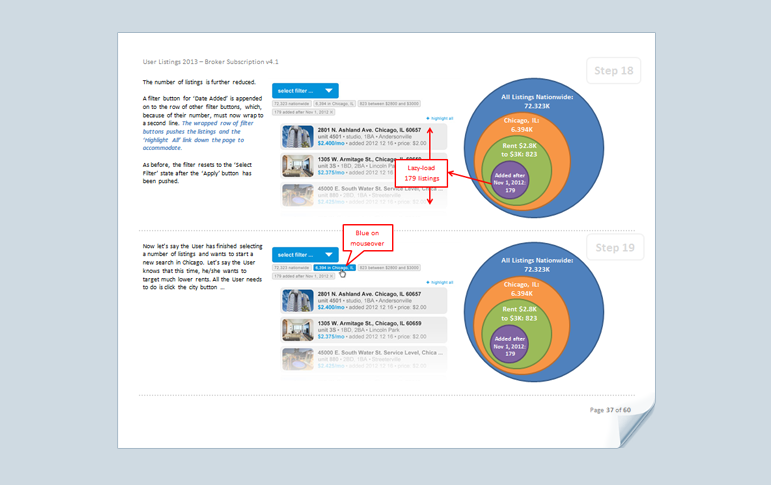The width and height of the screenshot is (771, 485).
Task: Select the '72,323 nationwide' filter tag in Step 19
Action: [x=292, y=268]
